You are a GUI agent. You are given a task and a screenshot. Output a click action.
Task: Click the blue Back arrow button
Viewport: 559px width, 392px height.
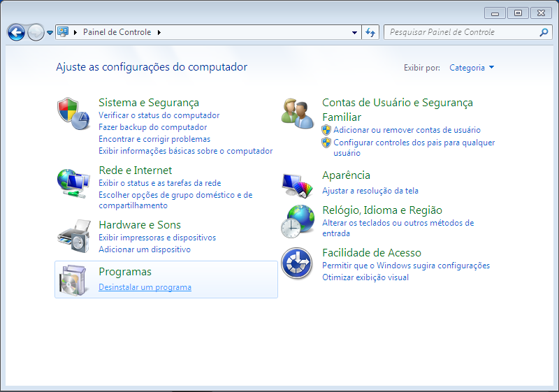16,33
